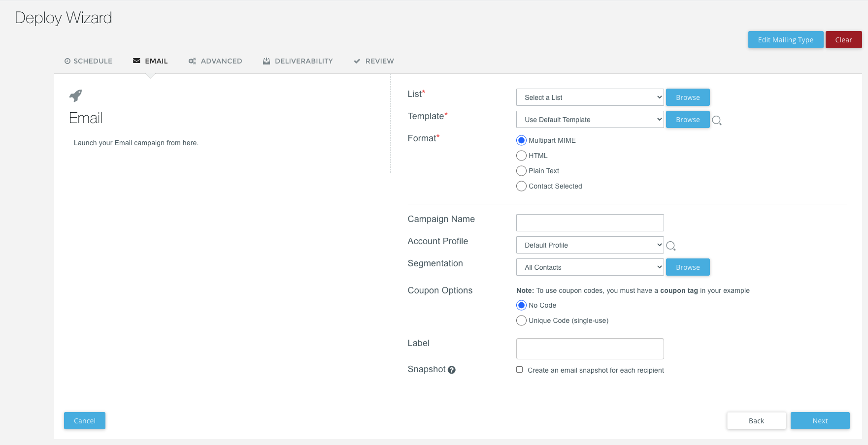The height and width of the screenshot is (445, 868).
Task: Select the Multipart MIME format option
Action: pyautogui.click(x=521, y=140)
